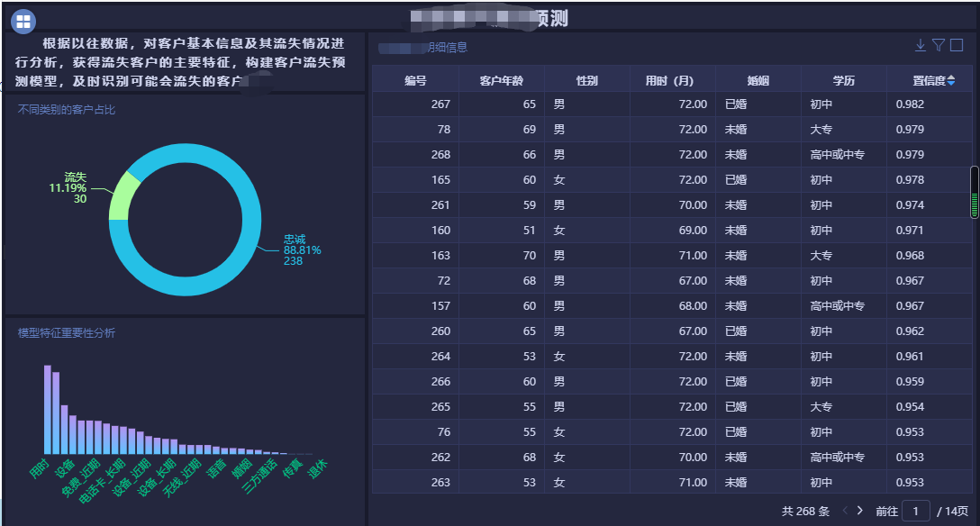Click confidence value 0.968
980x526 pixels.
910,256
